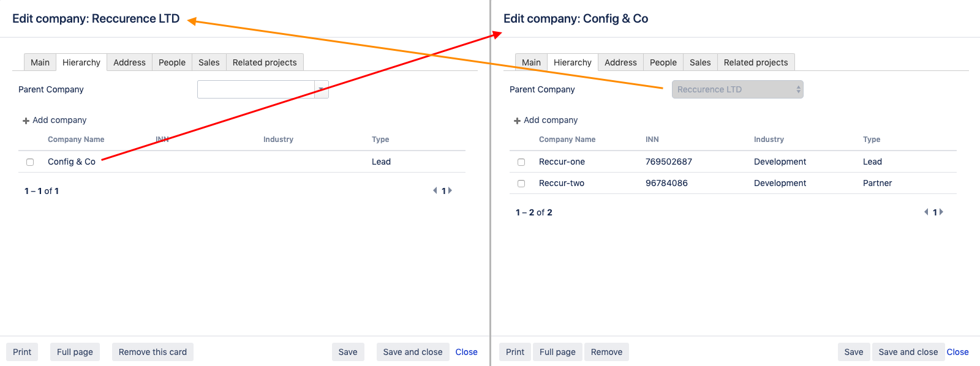Click plus icon to add company in Reccurence LTD

(26, 121)
